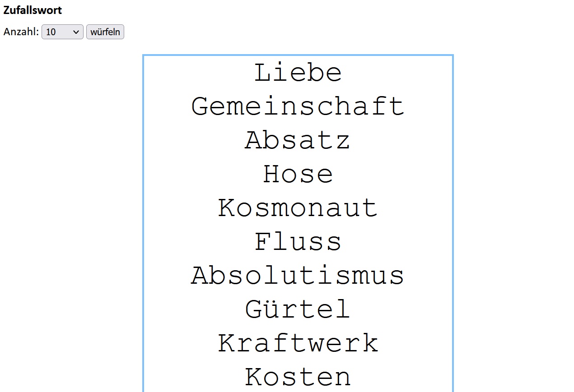Click the Anzahl: label text
This screenshot has height=392, width=574.
click(21, 32)
